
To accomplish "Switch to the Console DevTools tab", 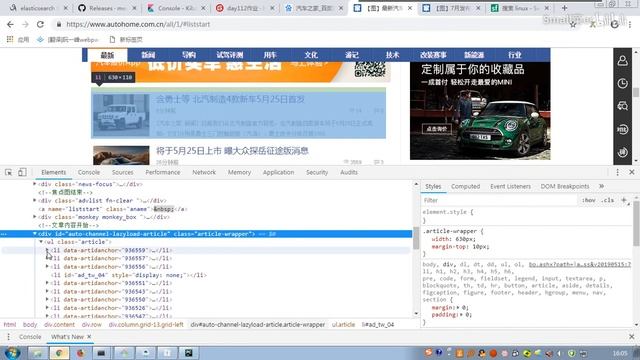I will pyautogui.click(x=89, y=172).
